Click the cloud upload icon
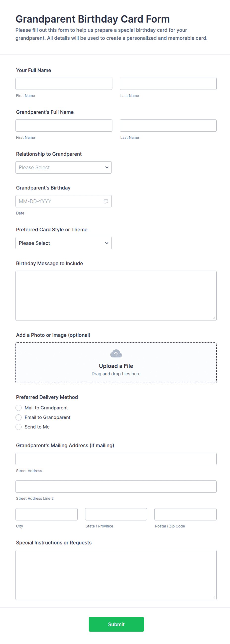Screen dimensions: 230x644 116,354
